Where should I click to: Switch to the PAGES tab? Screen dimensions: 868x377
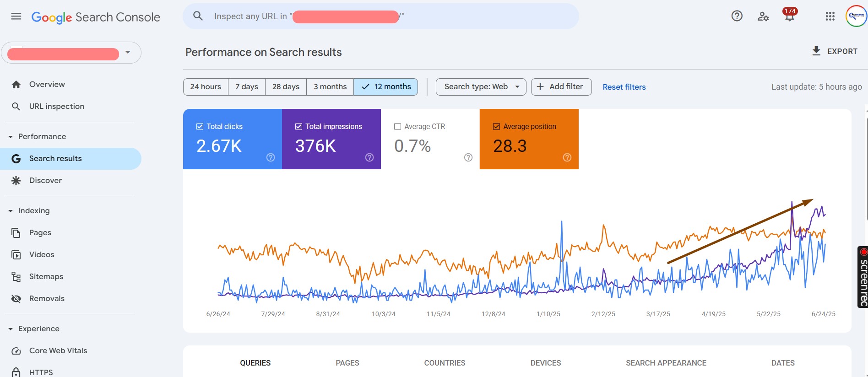tap(347, 363)
